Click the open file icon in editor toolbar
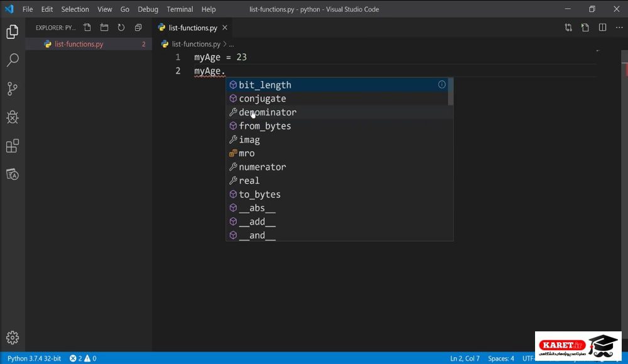Screen dimensions: 628x364 (585, 27)
